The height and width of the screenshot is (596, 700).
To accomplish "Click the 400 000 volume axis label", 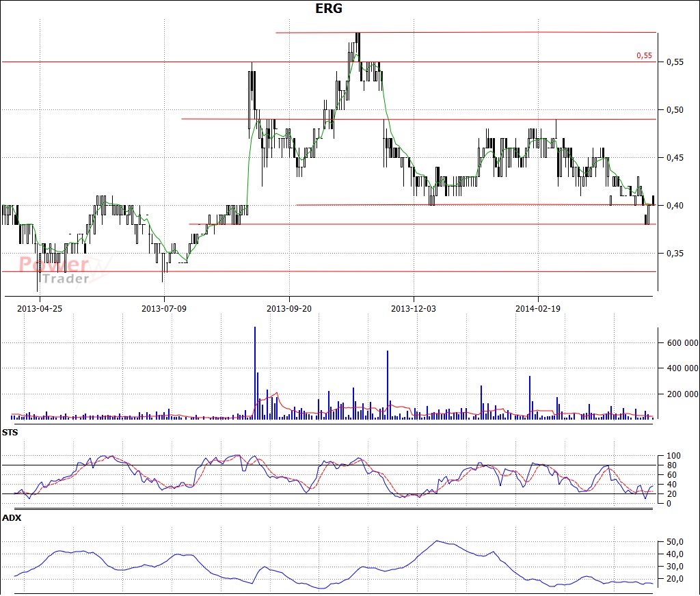I will coord(683,368).
